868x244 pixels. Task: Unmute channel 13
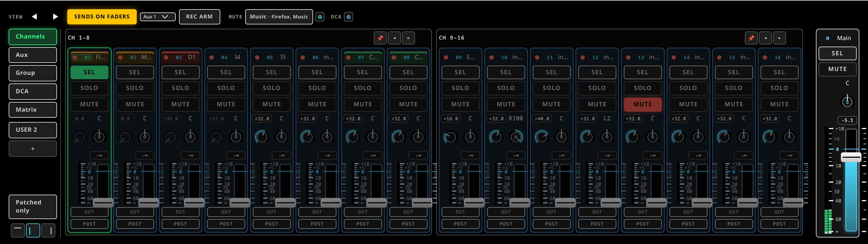click(x=643, y=104)
